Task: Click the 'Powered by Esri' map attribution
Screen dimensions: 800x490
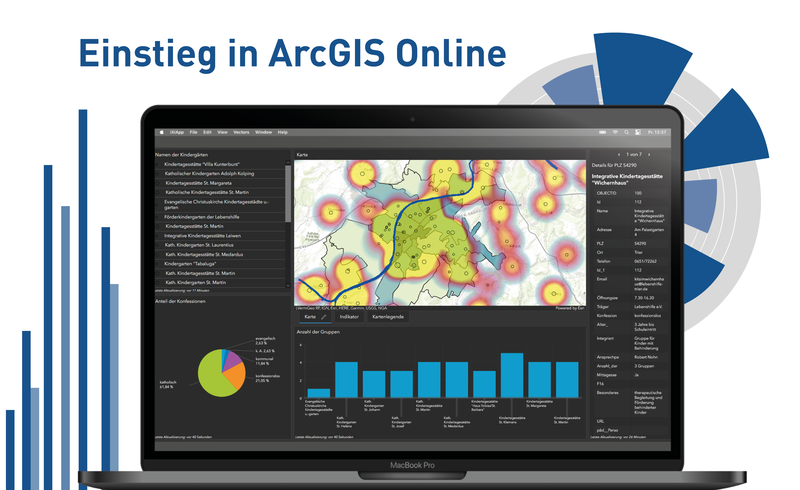Action: pyautogui.click(x=569, y=308)
